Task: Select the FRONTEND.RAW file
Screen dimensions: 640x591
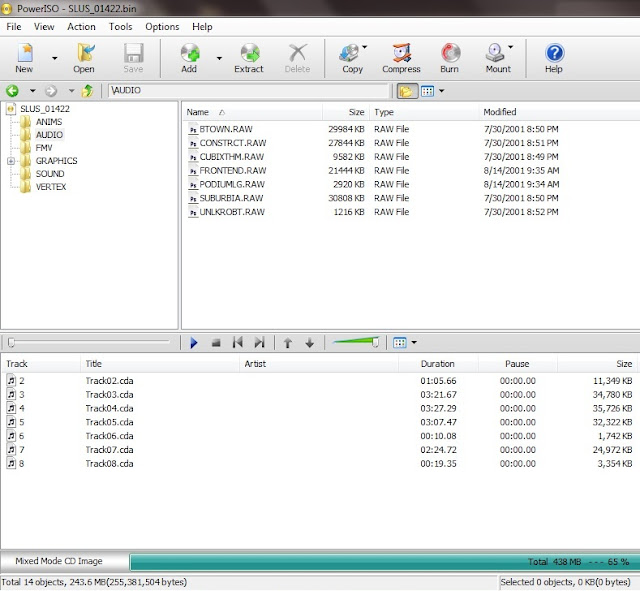Action: click(233, 171)
